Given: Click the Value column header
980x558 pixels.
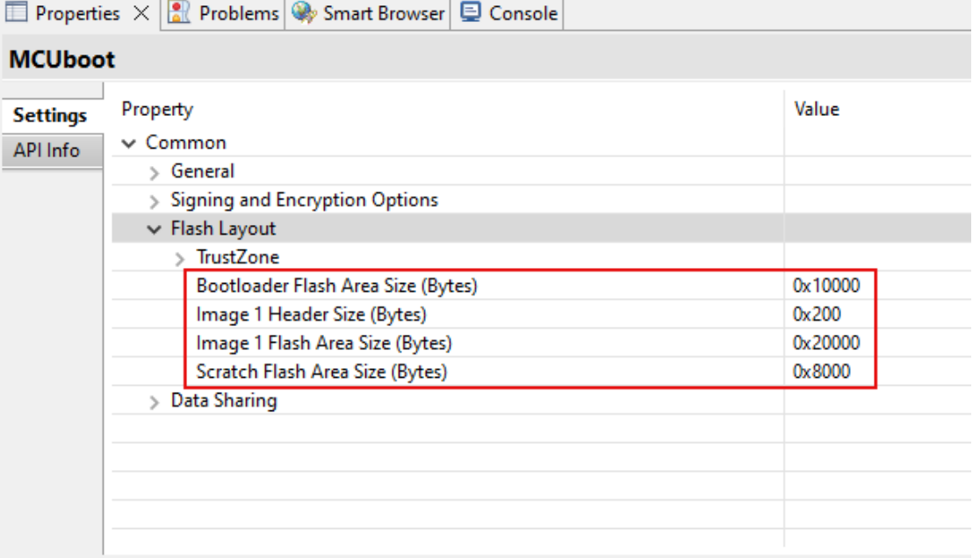Looking at the screenshot, I should point(817,109).
